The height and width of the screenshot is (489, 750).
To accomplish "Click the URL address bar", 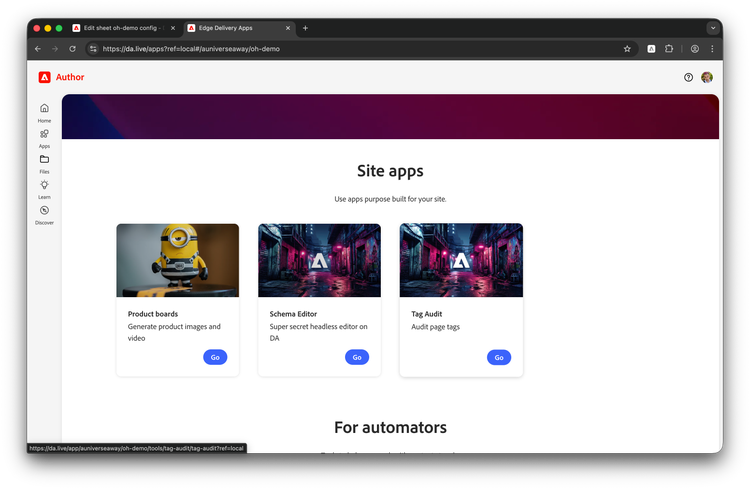I will point(350,48).
